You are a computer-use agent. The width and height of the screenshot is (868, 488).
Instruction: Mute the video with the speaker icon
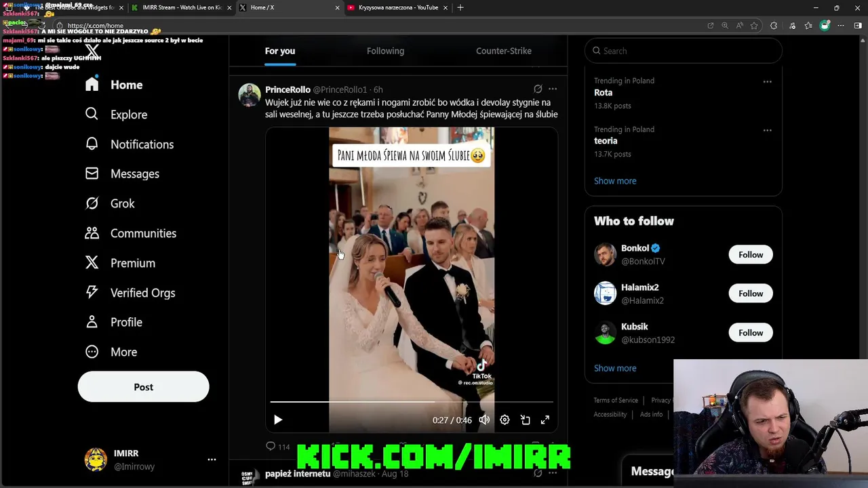[484, 420]
